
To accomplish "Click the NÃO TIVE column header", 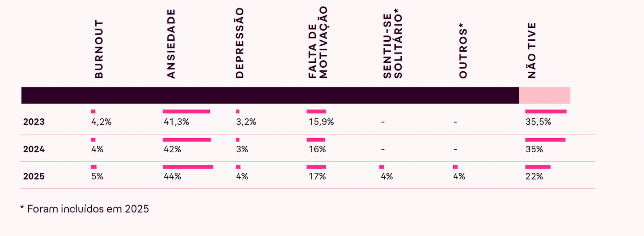I will (532, 50).
